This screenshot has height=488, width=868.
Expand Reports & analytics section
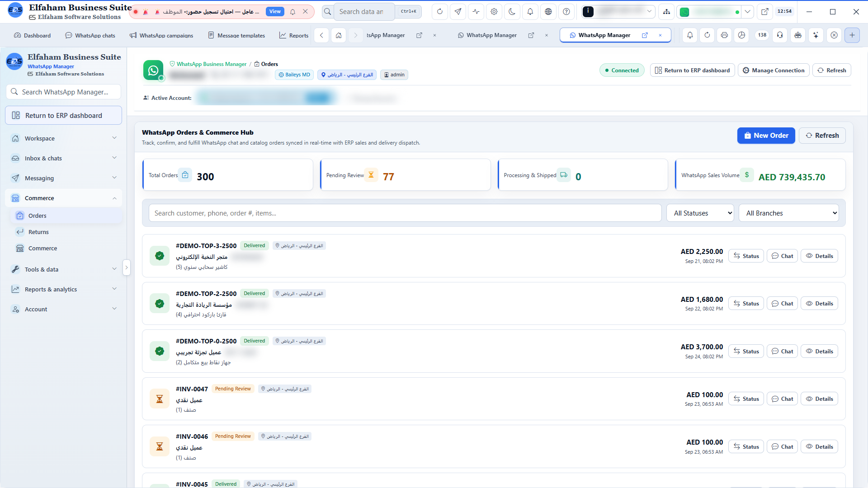(63, 289)
